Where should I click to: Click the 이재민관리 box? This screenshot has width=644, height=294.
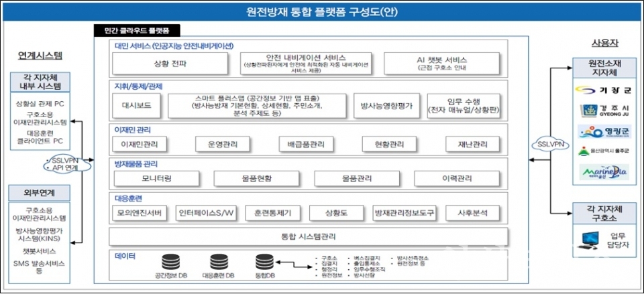(x=140, y=145)
